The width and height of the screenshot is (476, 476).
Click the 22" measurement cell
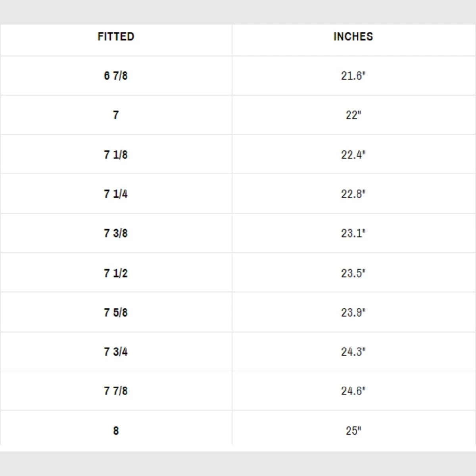point(353,115)
